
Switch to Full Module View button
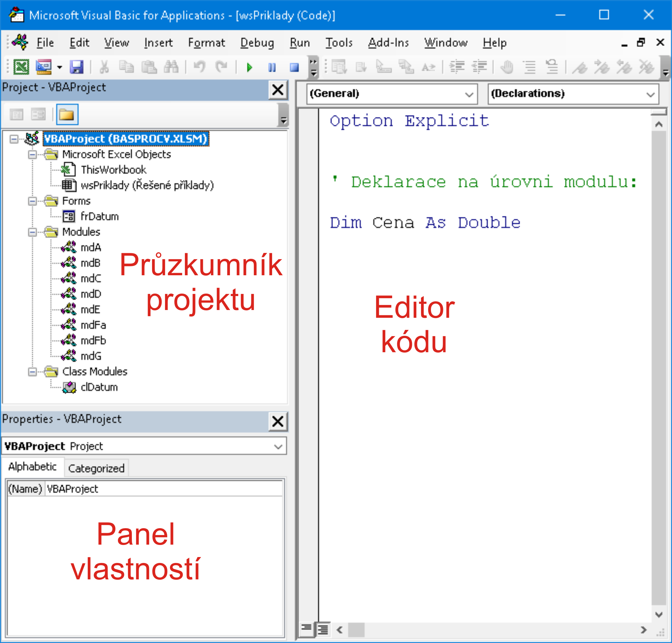pos(323,629)
